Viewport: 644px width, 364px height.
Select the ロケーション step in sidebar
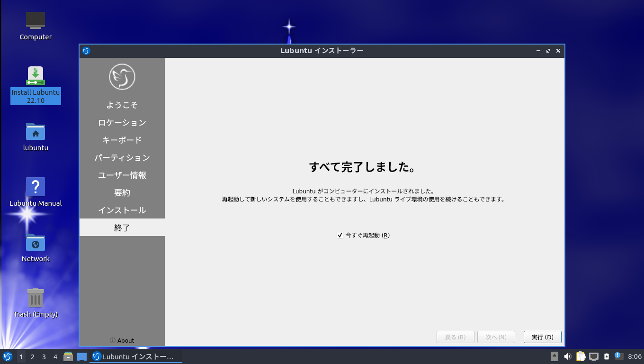click(122, 122)
